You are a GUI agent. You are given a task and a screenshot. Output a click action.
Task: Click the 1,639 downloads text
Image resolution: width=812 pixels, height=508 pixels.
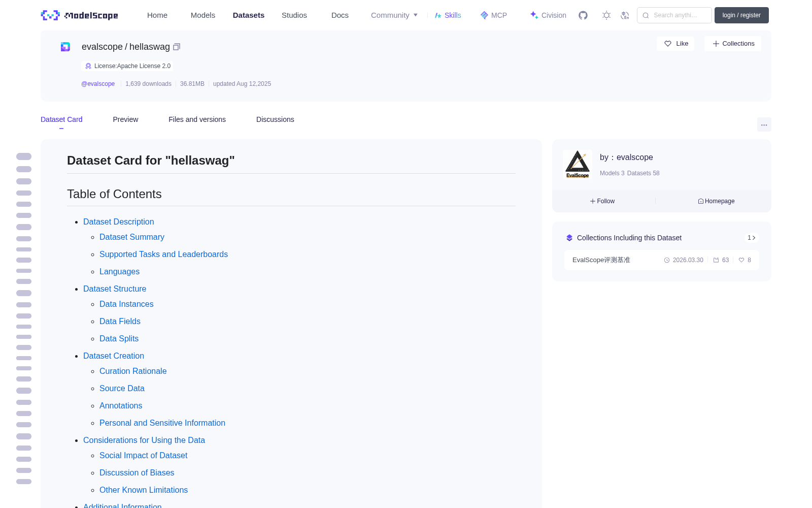[x=148, y=84]
